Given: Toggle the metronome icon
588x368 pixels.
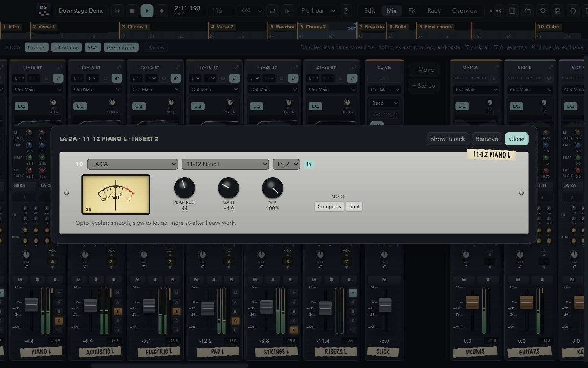Looking at the screenshot, I should (x=346, y=11).
